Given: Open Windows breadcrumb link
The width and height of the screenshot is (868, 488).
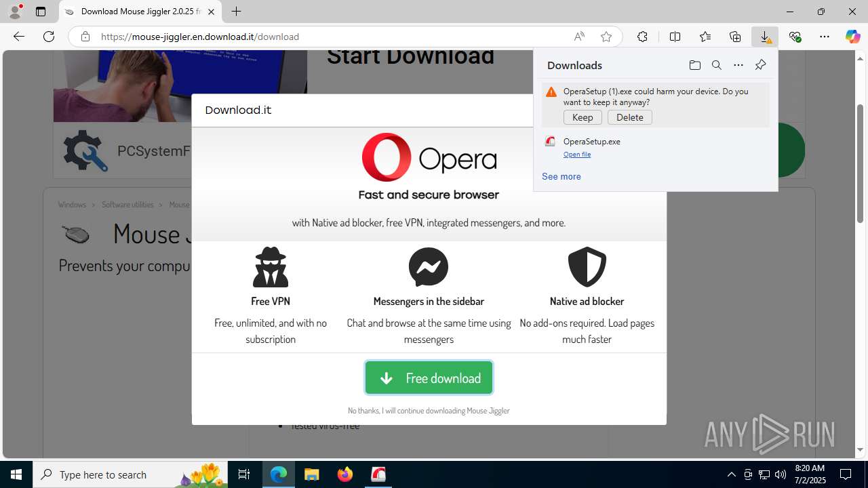Looking at the screenshot, I should [72, 205].
